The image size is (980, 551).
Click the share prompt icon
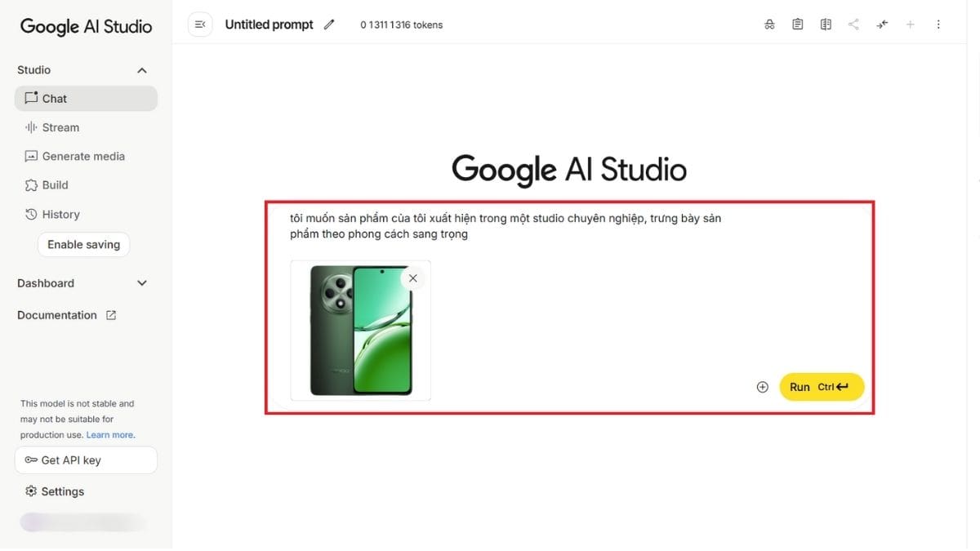point(853,24)
